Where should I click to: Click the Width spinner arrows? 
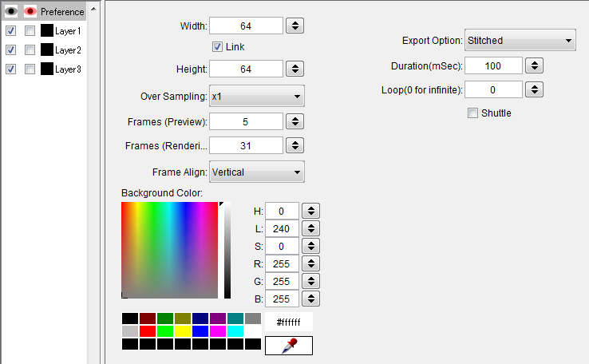(294, 26)
